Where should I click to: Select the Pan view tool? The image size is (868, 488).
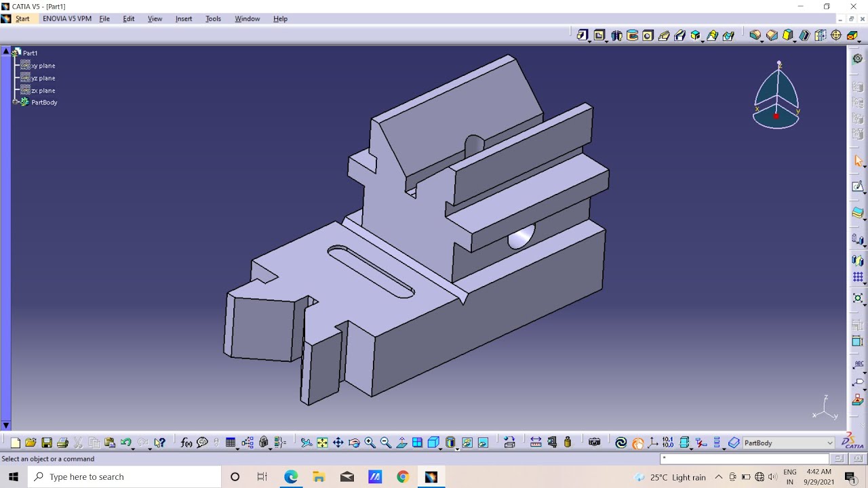point(338,443)
